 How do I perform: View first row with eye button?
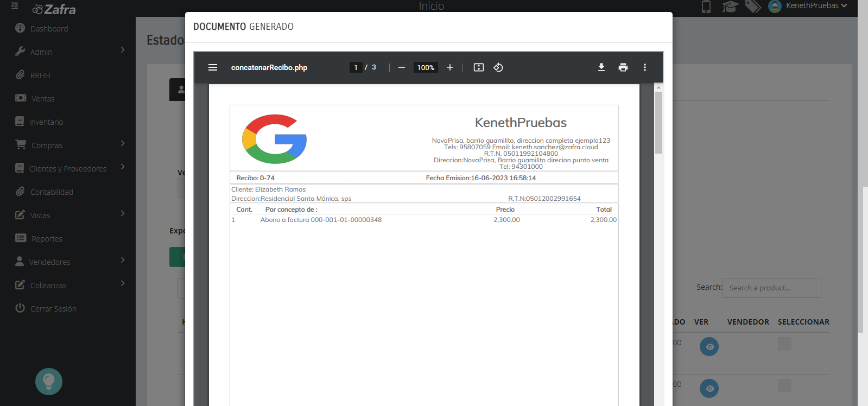pos(709,346)
